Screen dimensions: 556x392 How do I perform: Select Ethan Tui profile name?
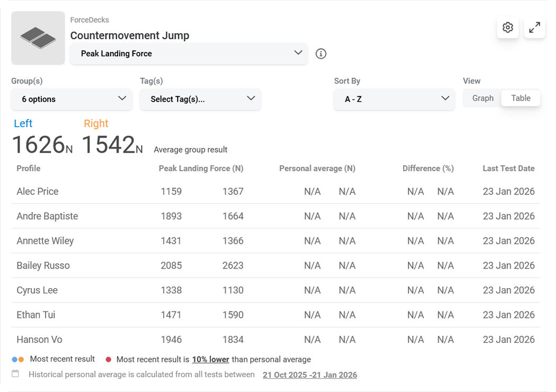coord(36,315)
